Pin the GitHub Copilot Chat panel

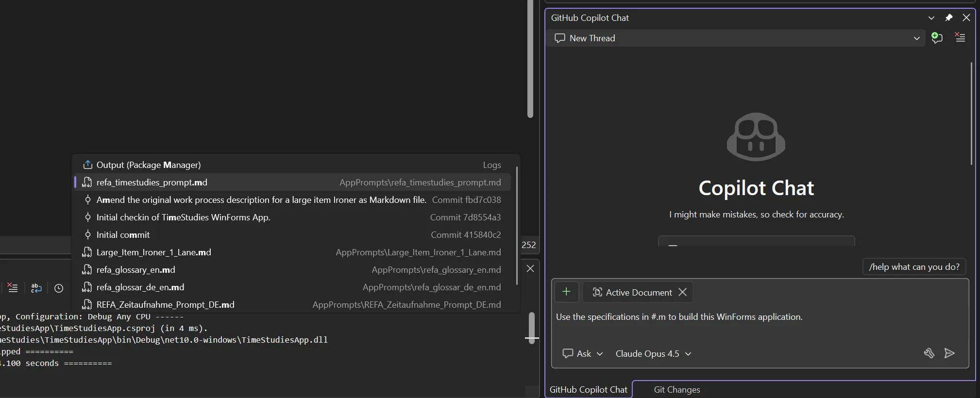(x=948, y=17)
